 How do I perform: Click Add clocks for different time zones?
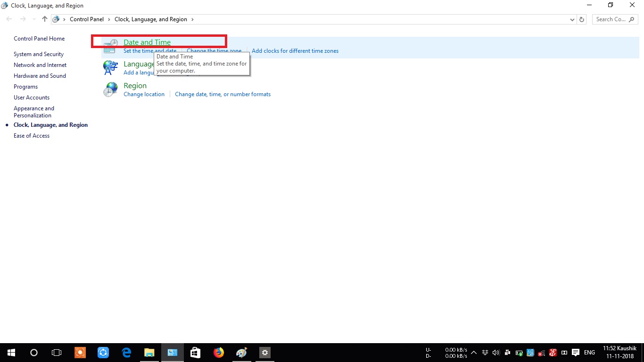295,51
